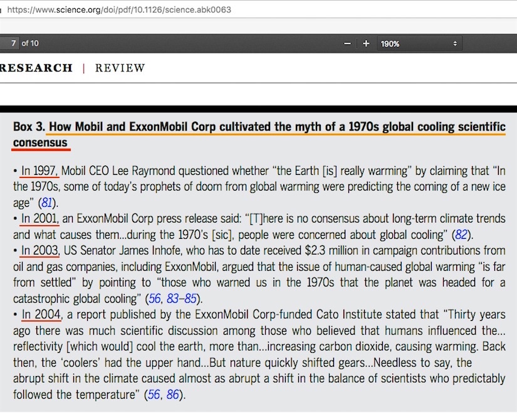Click the underlined 'In 2004' text
The width and height of the screenshot is (517, 420).
(x=41, y=315)
